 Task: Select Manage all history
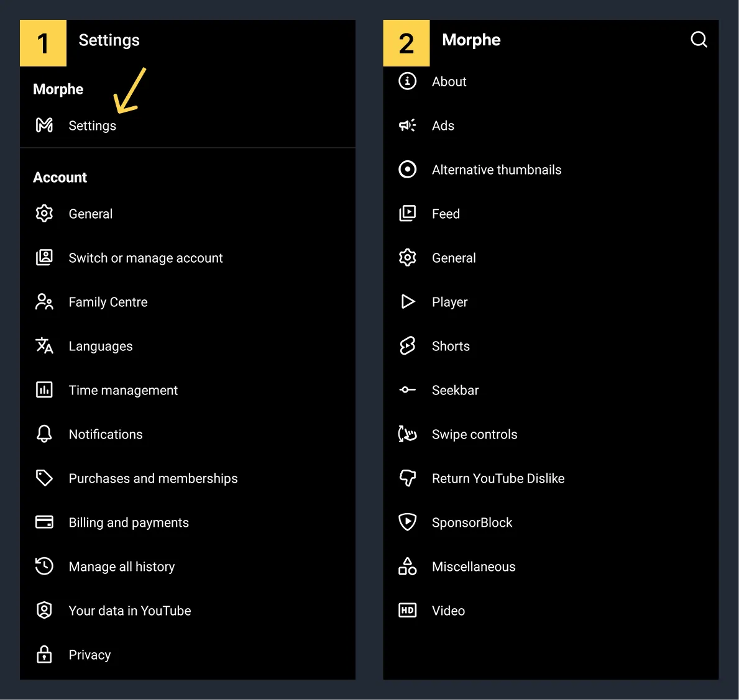188,566
